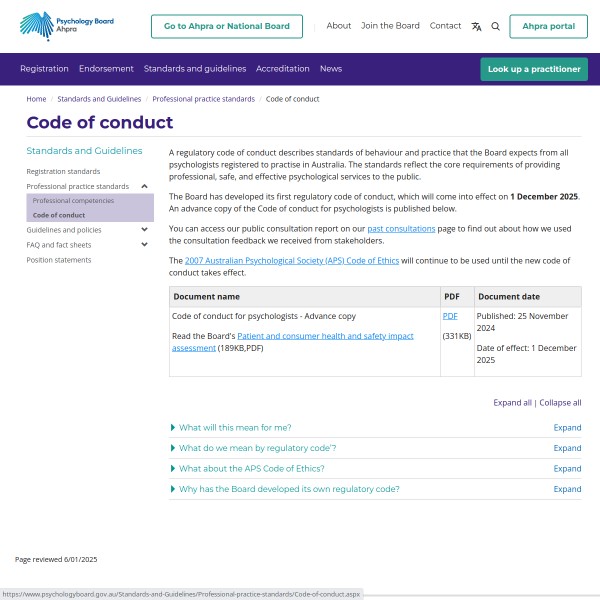
Task: Download the Code of conduct PDF link
Action: (450, 316)
